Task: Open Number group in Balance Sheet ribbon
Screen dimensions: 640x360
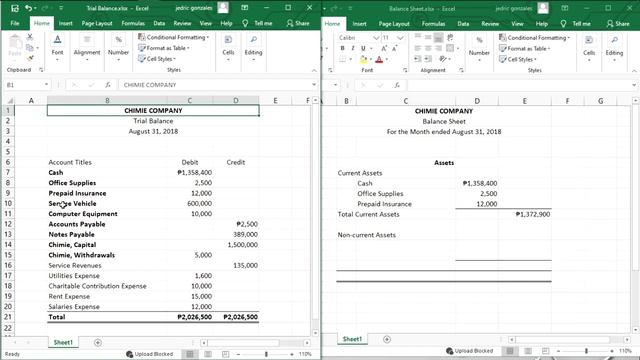Action: coord(479,49)
